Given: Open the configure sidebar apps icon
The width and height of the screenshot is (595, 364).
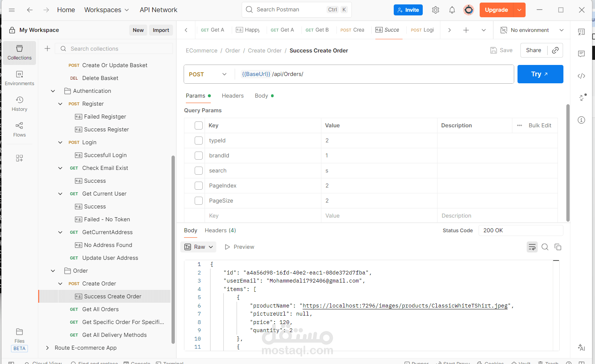Looking at the screenshot, I should [19, 158].
